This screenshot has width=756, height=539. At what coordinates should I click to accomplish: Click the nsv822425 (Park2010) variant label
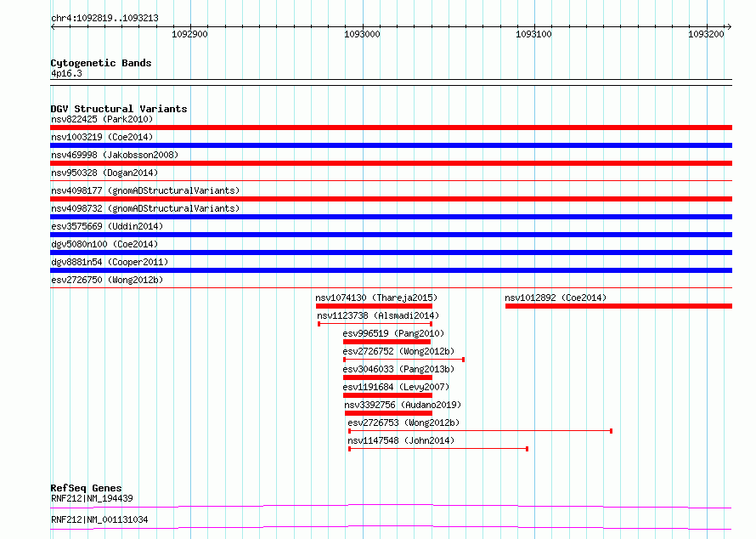[x=102, y=119]
